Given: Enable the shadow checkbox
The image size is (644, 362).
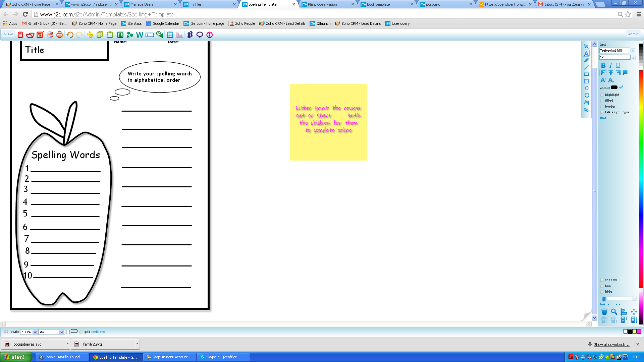Looking at the screenshot, I should [x=602, y=280].
